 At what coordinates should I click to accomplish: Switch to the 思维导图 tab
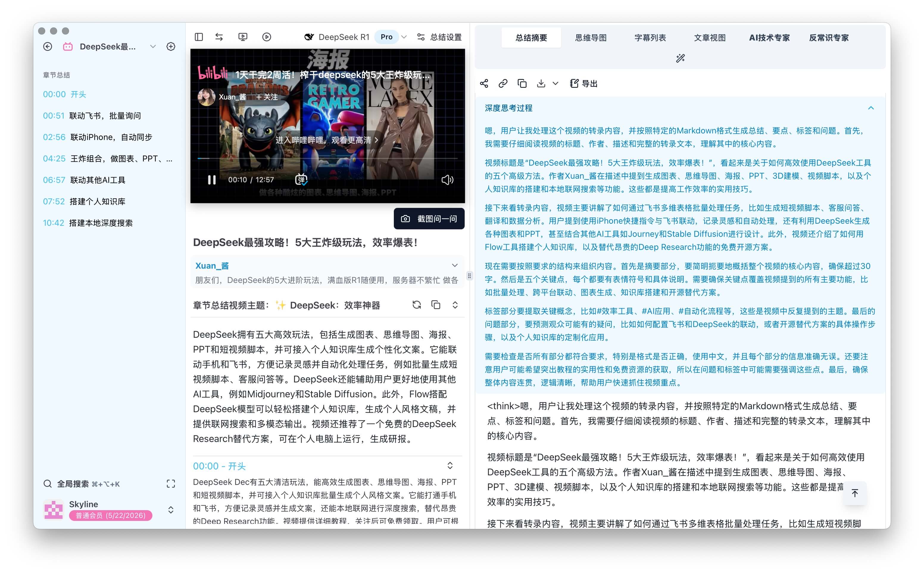click(x=590, y=38)
